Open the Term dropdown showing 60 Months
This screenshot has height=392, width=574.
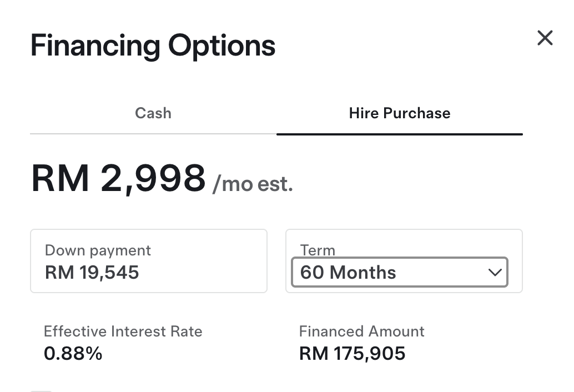[399, 272]
